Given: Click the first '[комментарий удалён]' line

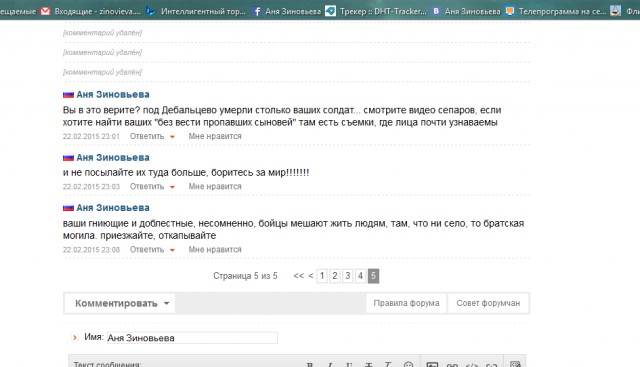Looking at the screenshot, I should click(102, 33).
